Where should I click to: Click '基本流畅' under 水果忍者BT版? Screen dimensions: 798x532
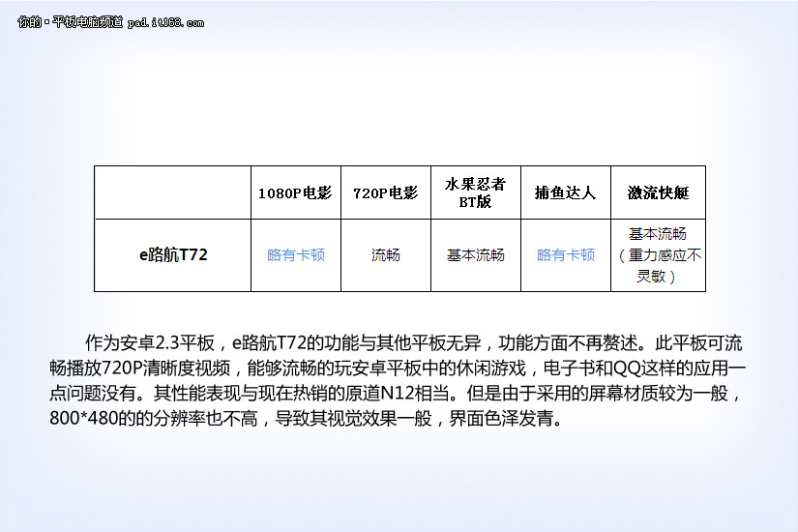[x=475, y=255]
